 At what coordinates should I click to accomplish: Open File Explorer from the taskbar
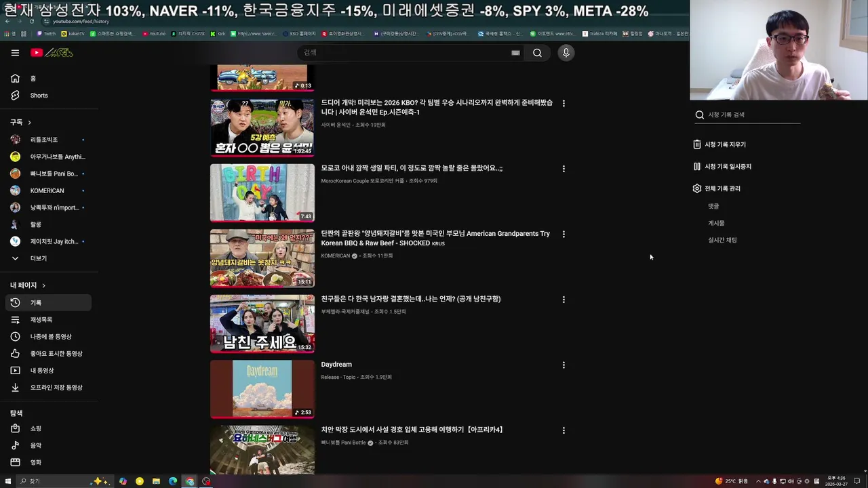click(x=156, y=481)
